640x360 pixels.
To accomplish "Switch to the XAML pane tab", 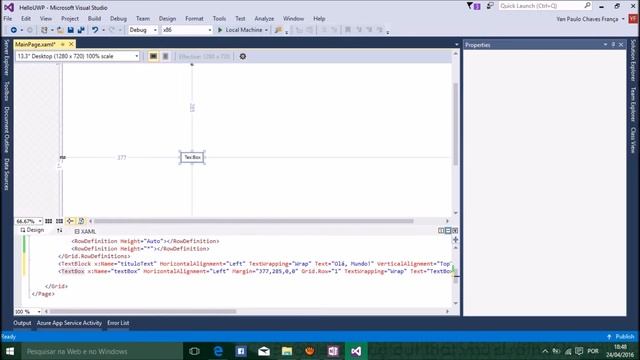I will [85, 231].
